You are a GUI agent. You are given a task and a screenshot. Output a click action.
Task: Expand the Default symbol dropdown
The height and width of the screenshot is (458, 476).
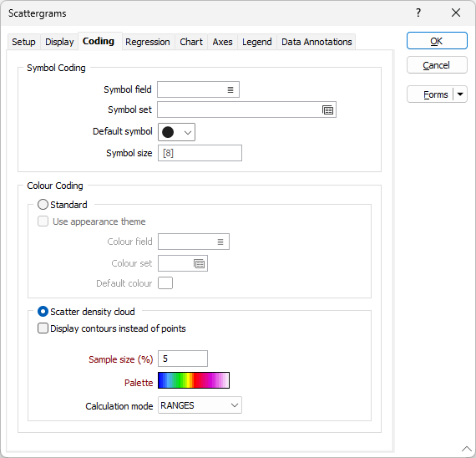[x=188, y=132]
